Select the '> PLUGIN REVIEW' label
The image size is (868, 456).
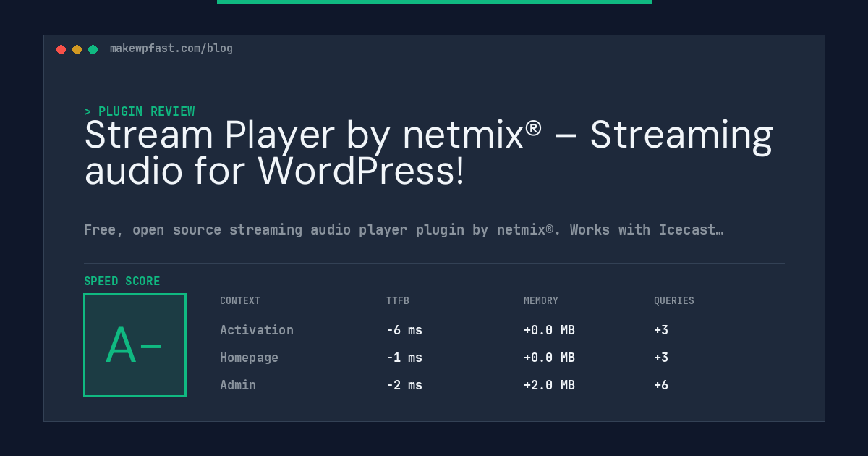(140, 111)
